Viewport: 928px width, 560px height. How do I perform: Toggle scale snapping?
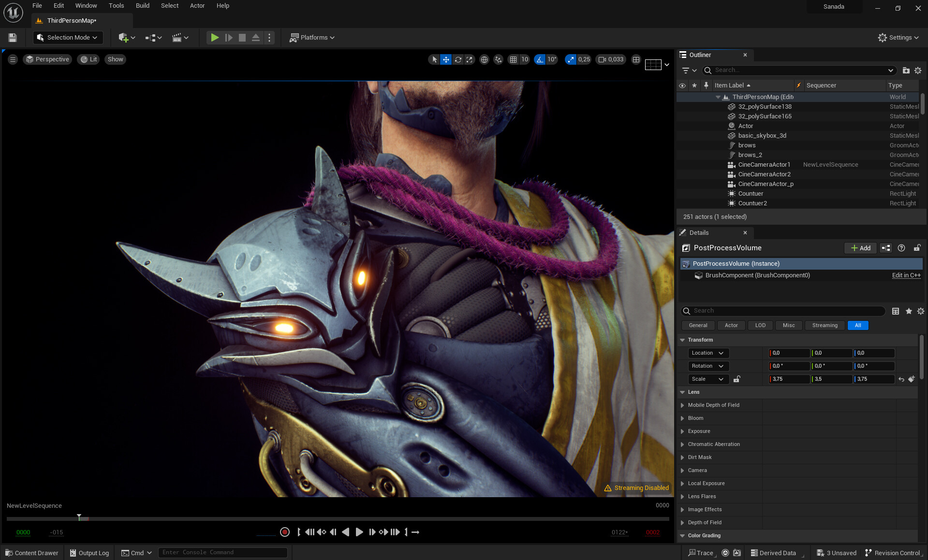pos(571,59)
